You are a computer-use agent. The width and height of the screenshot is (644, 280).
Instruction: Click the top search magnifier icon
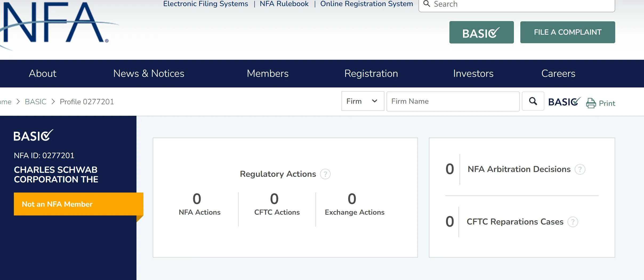427,3
